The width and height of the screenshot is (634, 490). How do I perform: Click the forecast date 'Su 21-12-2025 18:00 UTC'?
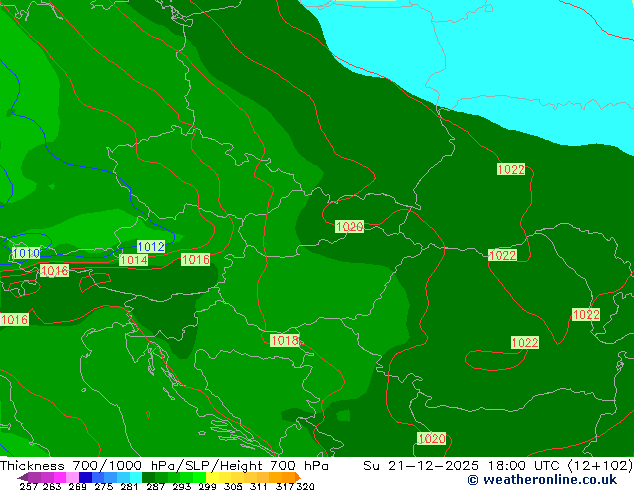tap(461, 465)
